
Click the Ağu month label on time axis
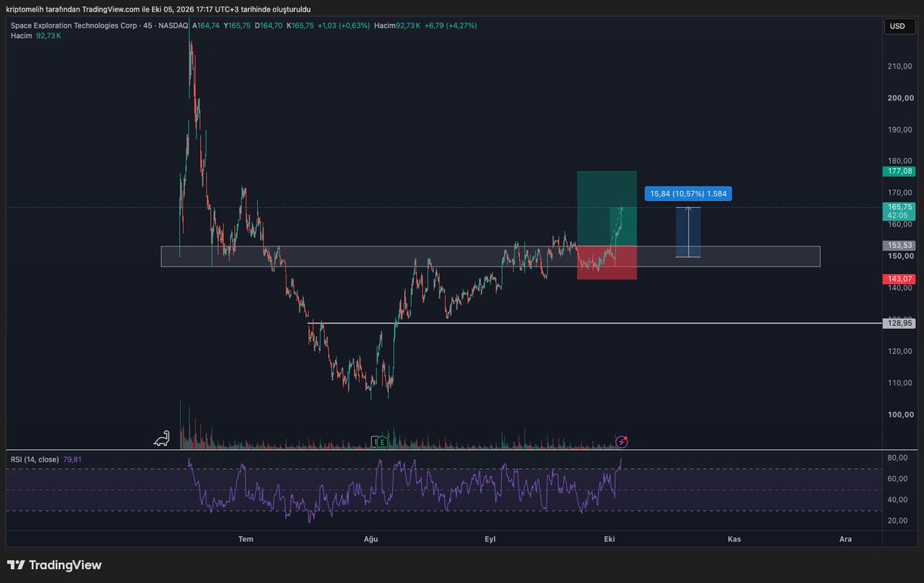point(371,539)
